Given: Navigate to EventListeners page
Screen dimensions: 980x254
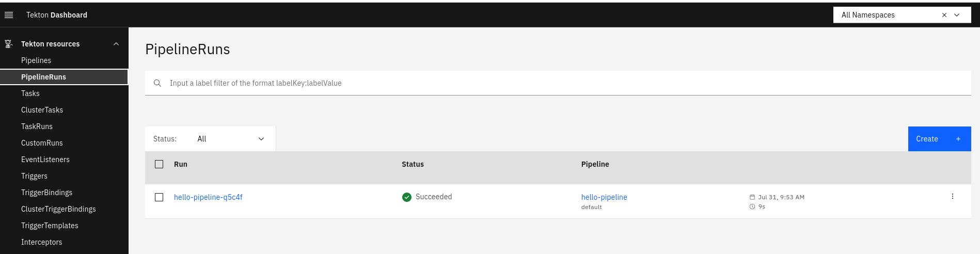Looking at the screenshot, I should pyautogui.click(x=45, y=160).
